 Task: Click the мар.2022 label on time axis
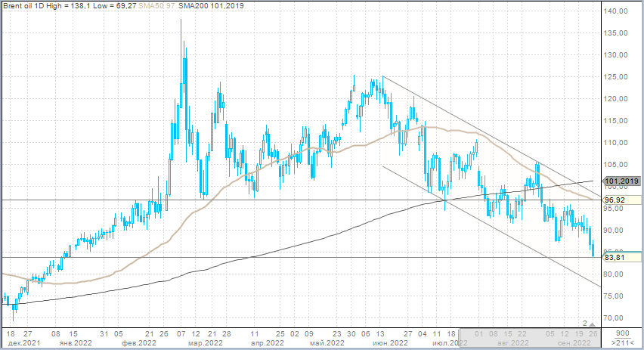click(x=203, y=342)
